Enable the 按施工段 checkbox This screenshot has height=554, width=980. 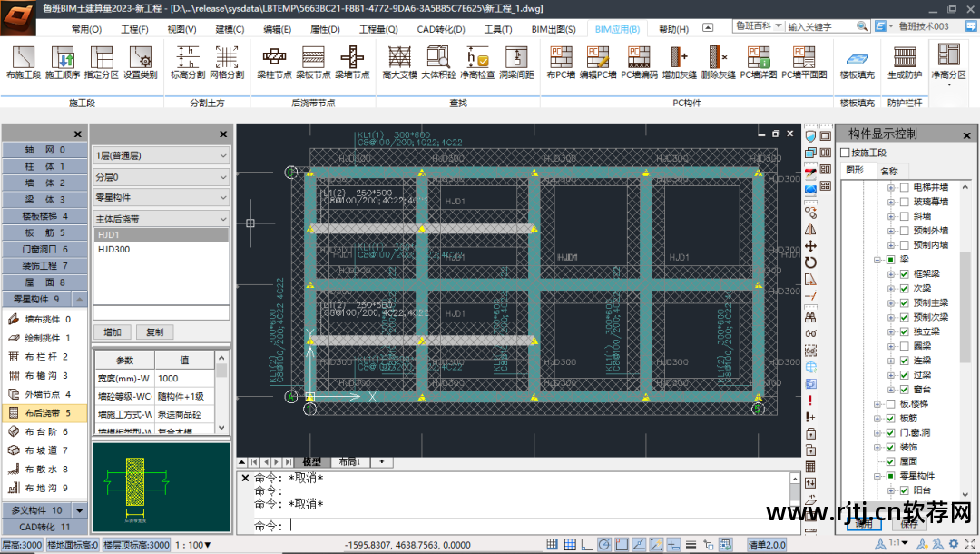coord(846,153)
